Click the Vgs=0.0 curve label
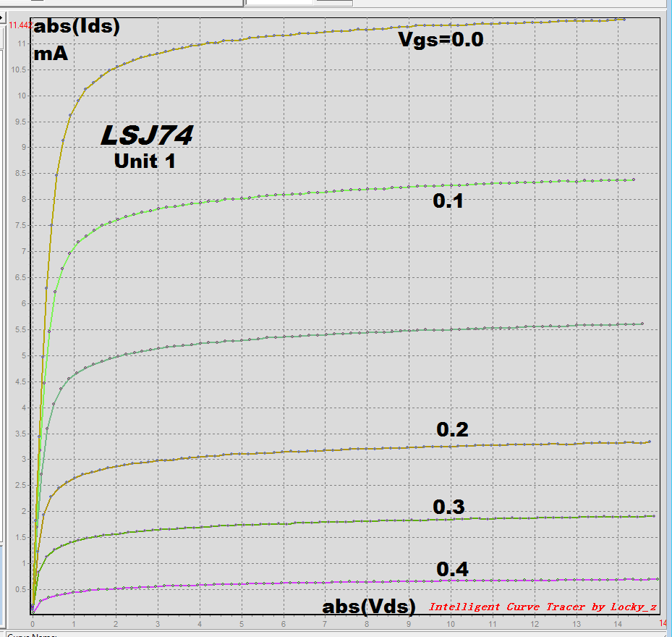The image size is (672, 637). [441, 40]
